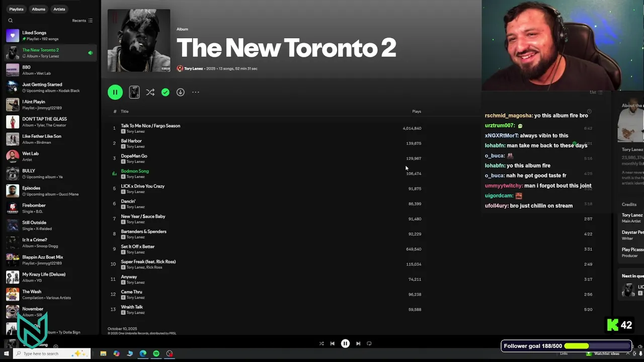Open BULLY upcoming album by Ye
The width and height of the screenshot is (644, 362).
(50, 173)
